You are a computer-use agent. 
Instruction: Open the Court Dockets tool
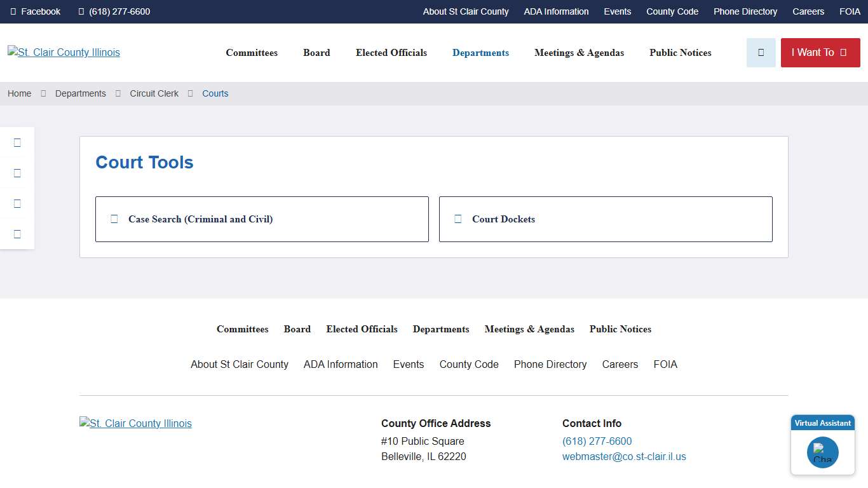503,219
